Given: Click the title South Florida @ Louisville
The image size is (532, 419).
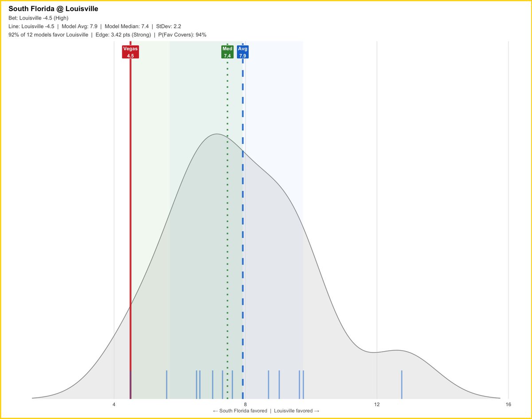Looking at the screenshot, I should click(53, 9).
